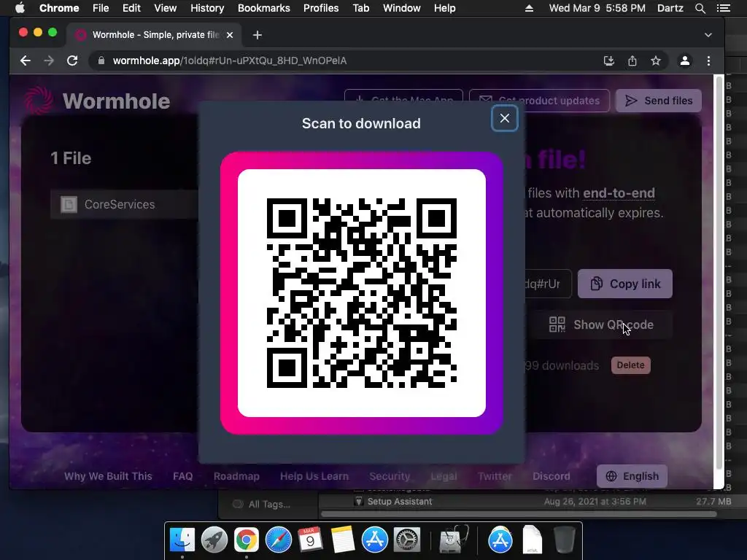This screenshot has width=747, height=560.
Task: Reload the Wormhole page
Action: 72,61
